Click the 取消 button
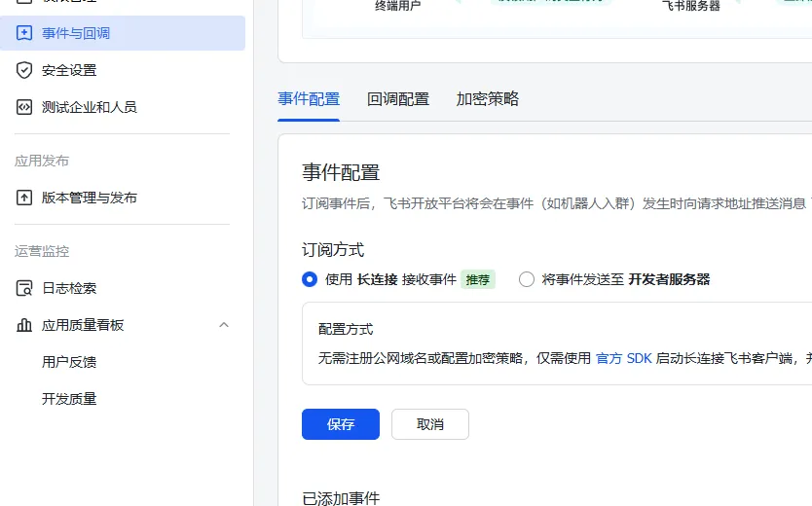The image size is (812, 506). pos(430,424)
